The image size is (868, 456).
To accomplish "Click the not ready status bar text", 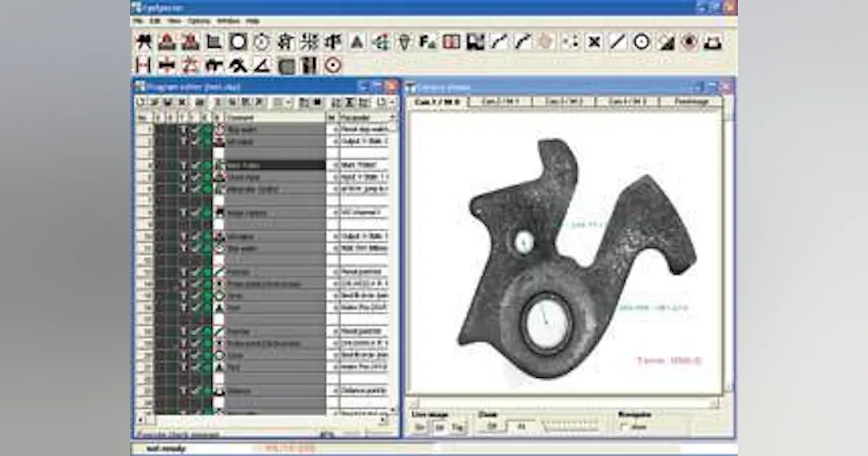I will click(166, 448).
